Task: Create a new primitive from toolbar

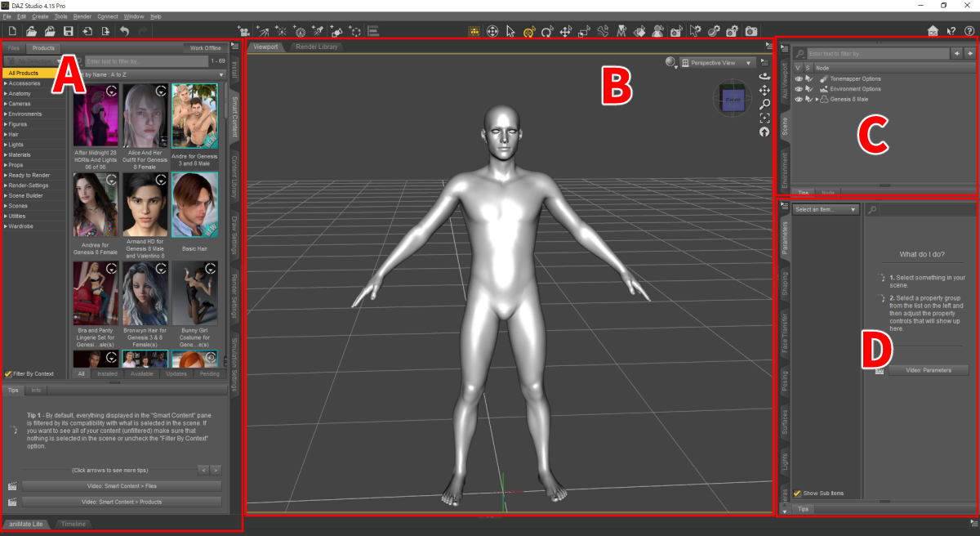Action: tap(336, 31)
